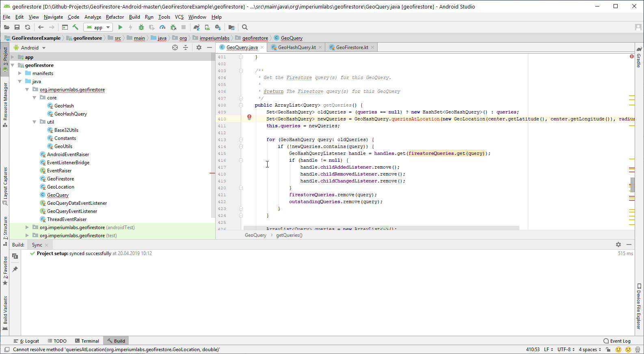Click the Make Project hammer icon
The height and width of the screenshot is (354, 644).
[76, 27]
